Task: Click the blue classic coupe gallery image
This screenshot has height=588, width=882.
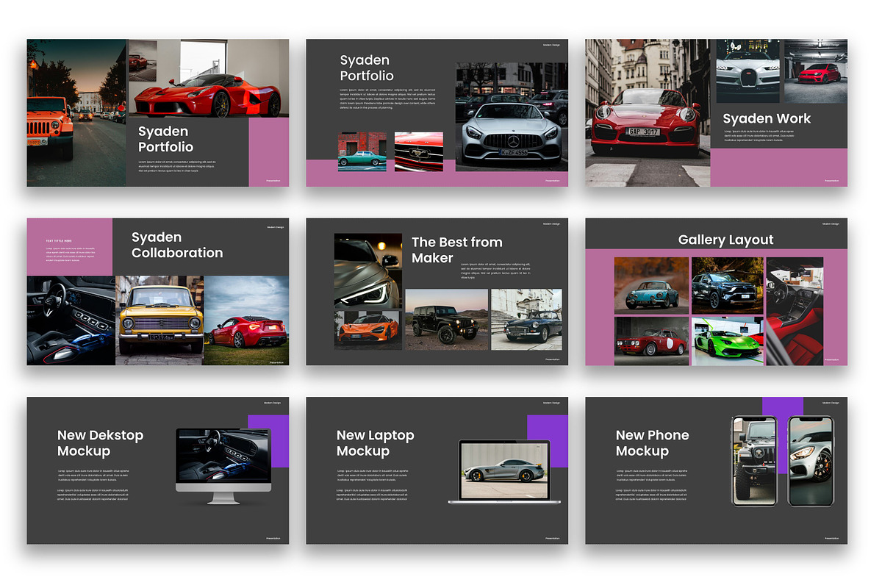Action: (651, 286)
